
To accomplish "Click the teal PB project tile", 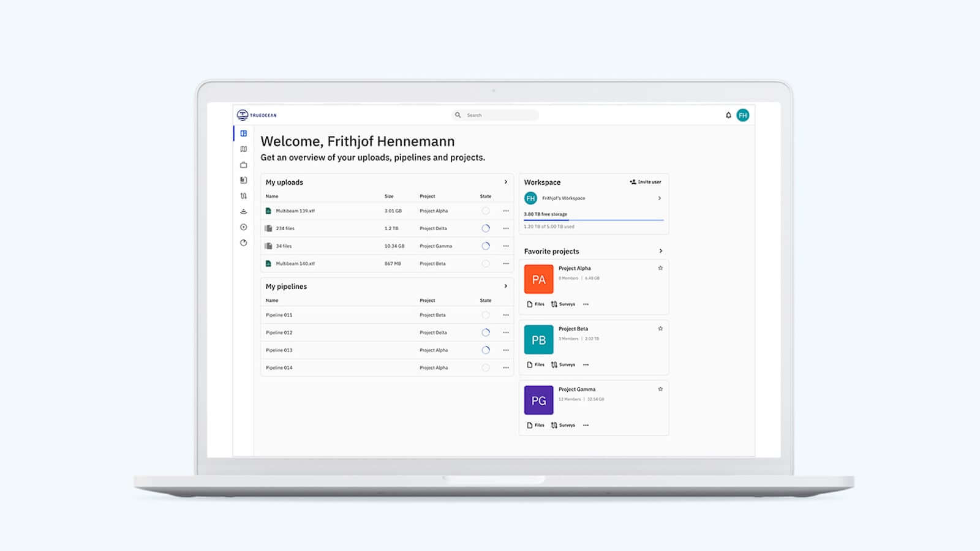I will (539, 340).
